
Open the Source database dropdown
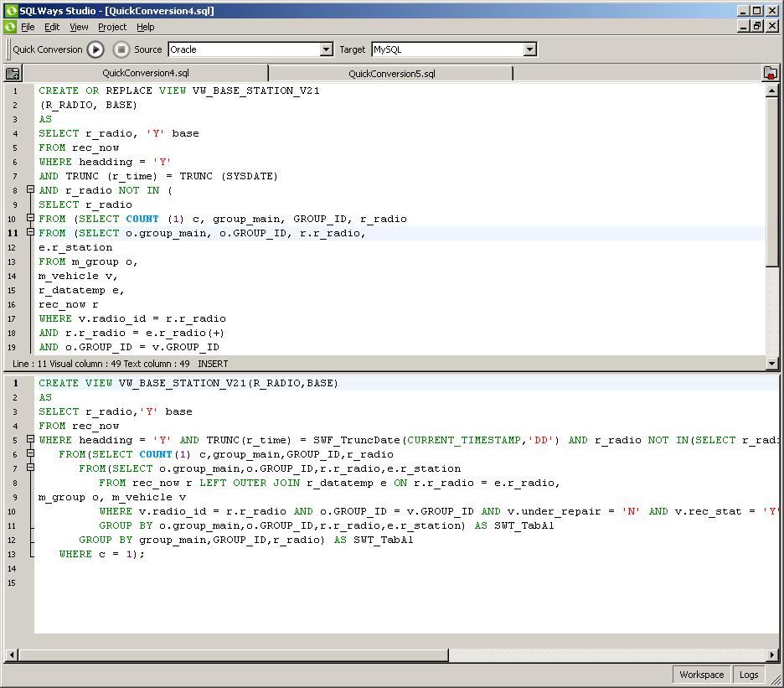327,49
